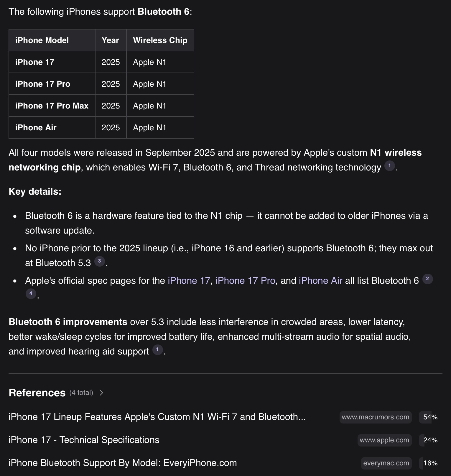The width and height of the screenshot is (451, 476).
Task: Expand the References chevron arrow
Action: click(101, 393)
